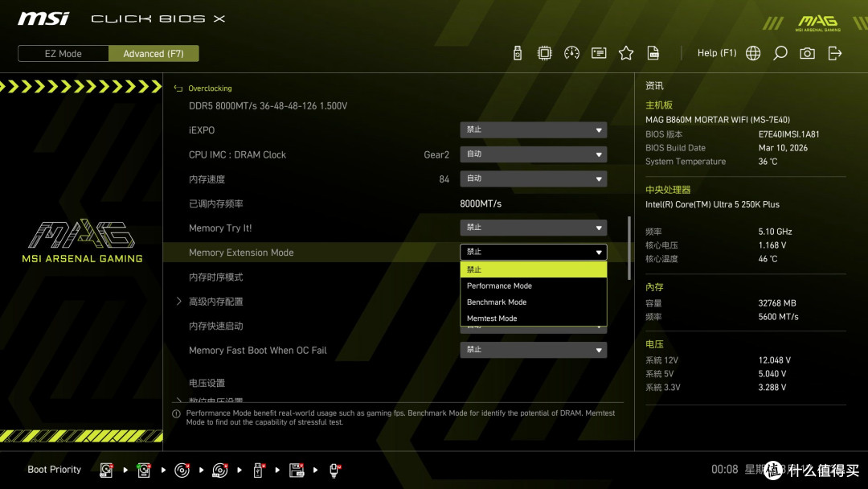The height and width of the screenshot is (489, 868).
Task: Open the 内存速度 dropdown
Action: pyautogui.click(x=533, y=179)
